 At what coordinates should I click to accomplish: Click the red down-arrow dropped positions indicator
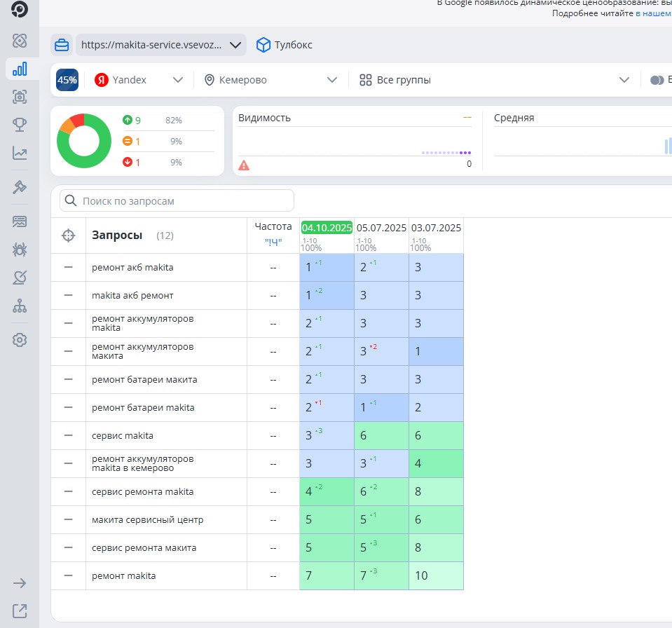click(x=128, y=162)
